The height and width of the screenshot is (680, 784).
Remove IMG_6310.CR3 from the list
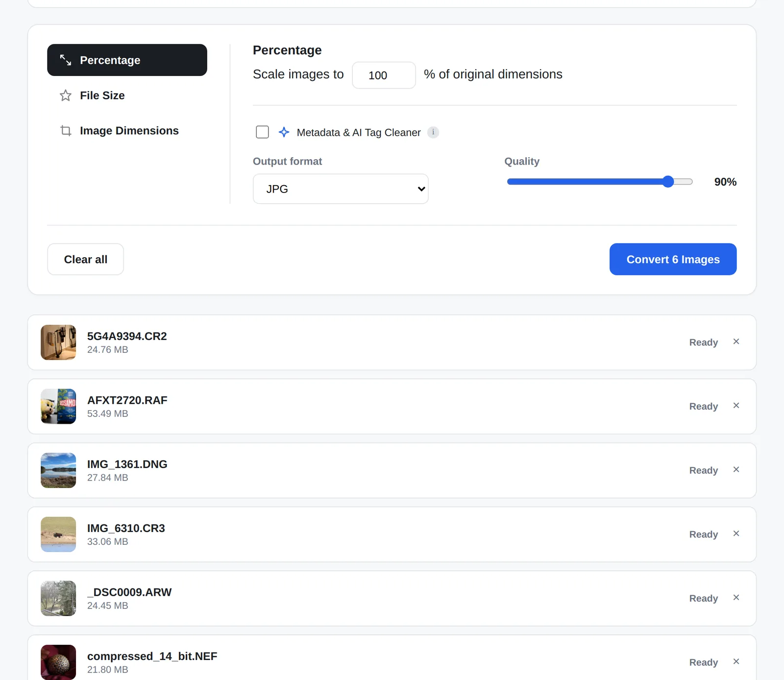736,534
